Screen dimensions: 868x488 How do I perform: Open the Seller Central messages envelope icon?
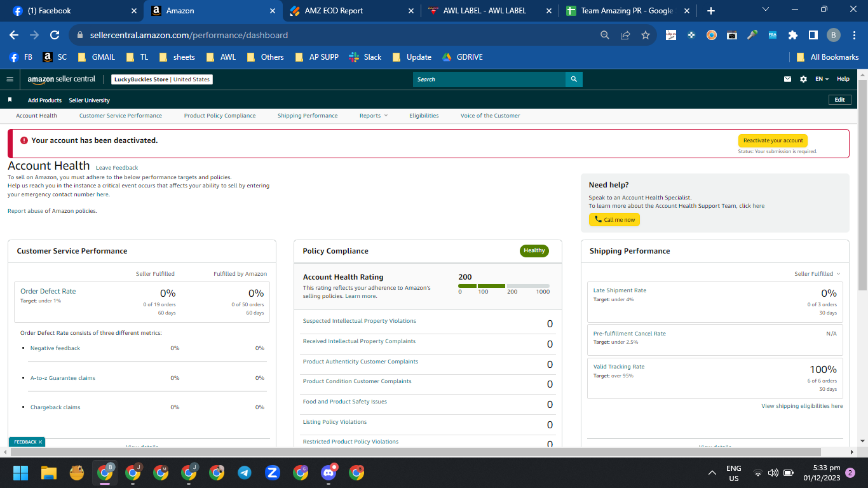click(788, 79)
